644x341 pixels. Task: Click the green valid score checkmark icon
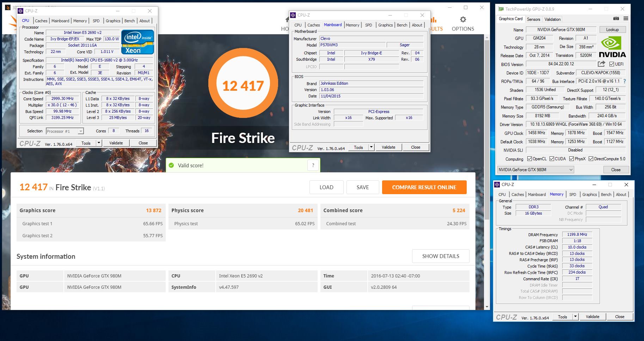[171, 165]
